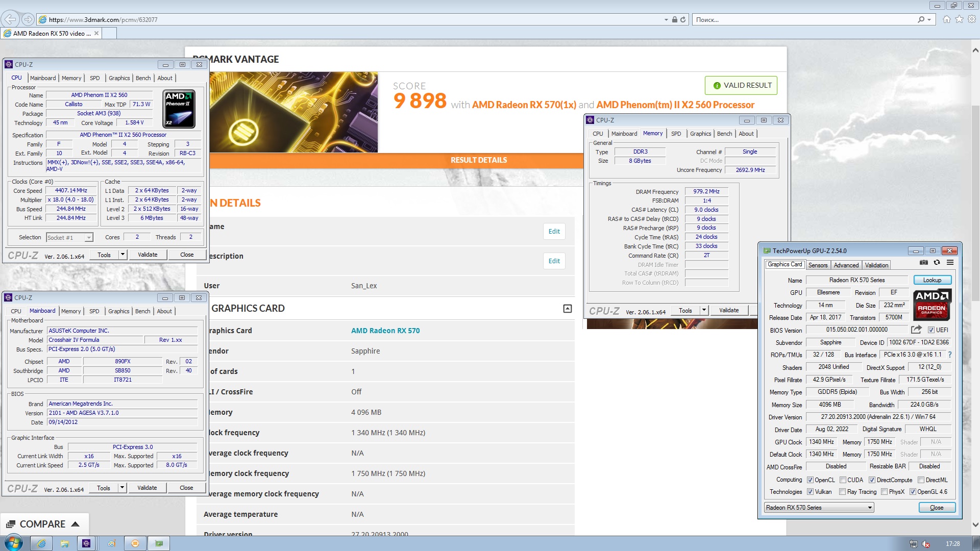980x551 pixels.
Task: Go back with the browser back arrow
Action: 9,19
